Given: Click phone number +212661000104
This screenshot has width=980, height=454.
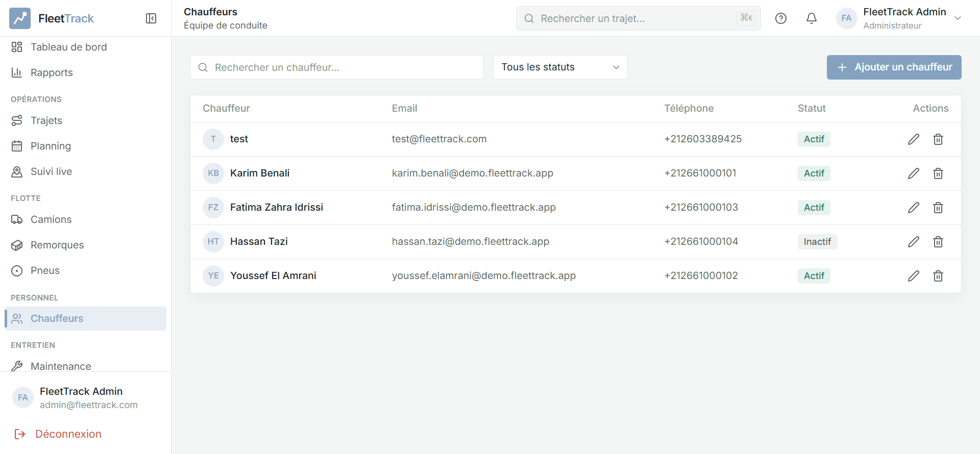Looking at the screenshot, I should (x=701, y=242).
